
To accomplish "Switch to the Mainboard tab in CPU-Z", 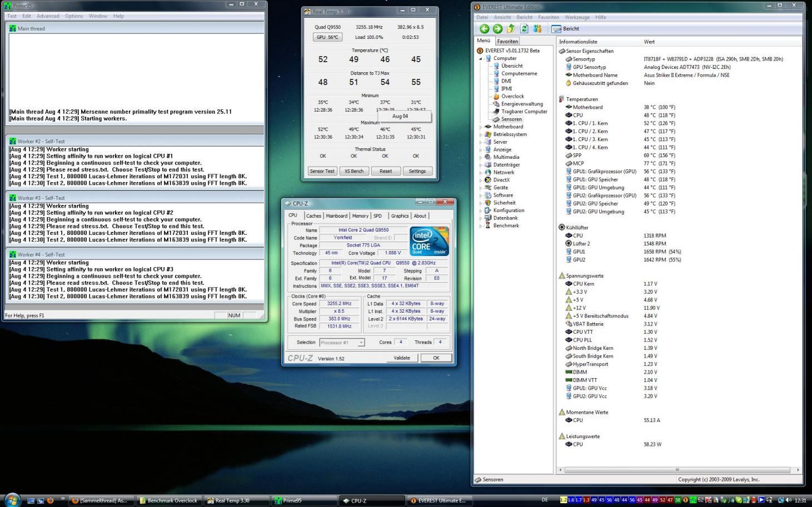I will (336, 216).
